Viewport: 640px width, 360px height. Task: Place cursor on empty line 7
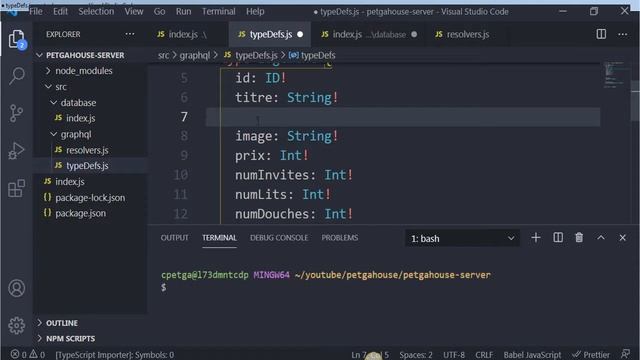pyautogui.click(x=402, y=117)
